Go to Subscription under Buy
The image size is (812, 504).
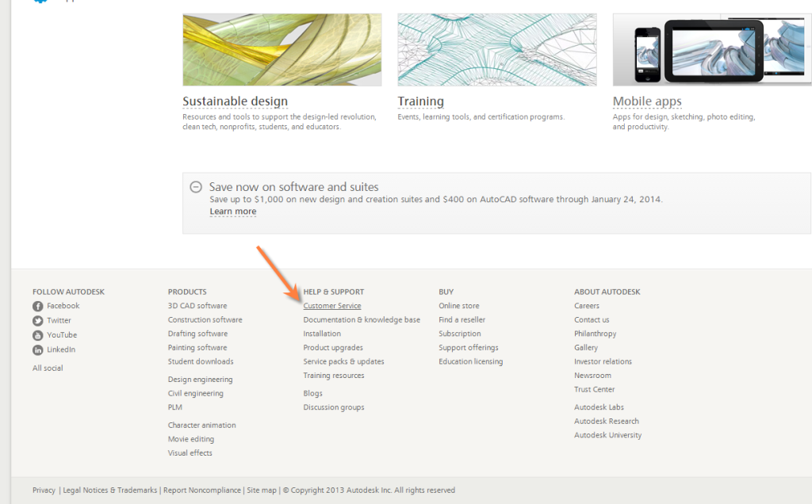pos(460,334)
